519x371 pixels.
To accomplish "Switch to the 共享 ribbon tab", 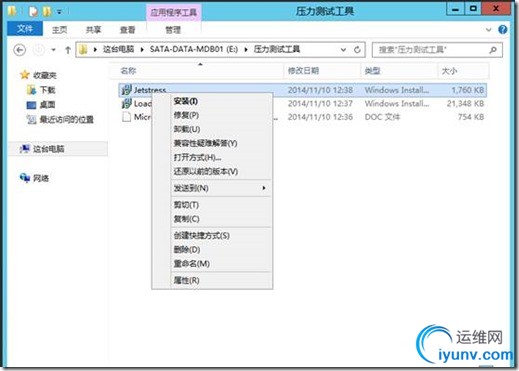I will (93, 30).
